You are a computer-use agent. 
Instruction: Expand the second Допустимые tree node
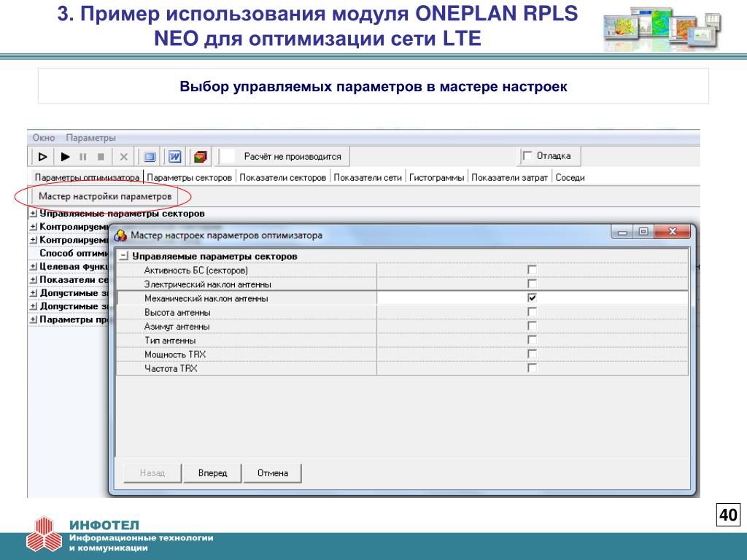(34, 306)
